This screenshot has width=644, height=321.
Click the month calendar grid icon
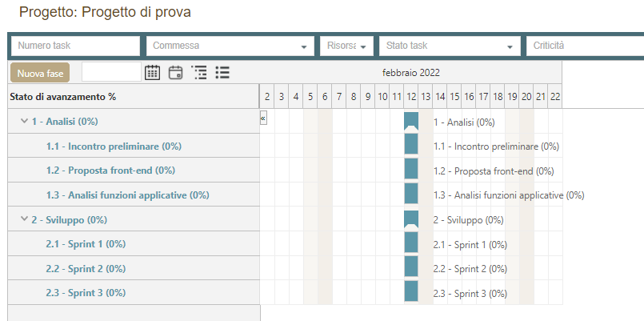pos(152,73)
